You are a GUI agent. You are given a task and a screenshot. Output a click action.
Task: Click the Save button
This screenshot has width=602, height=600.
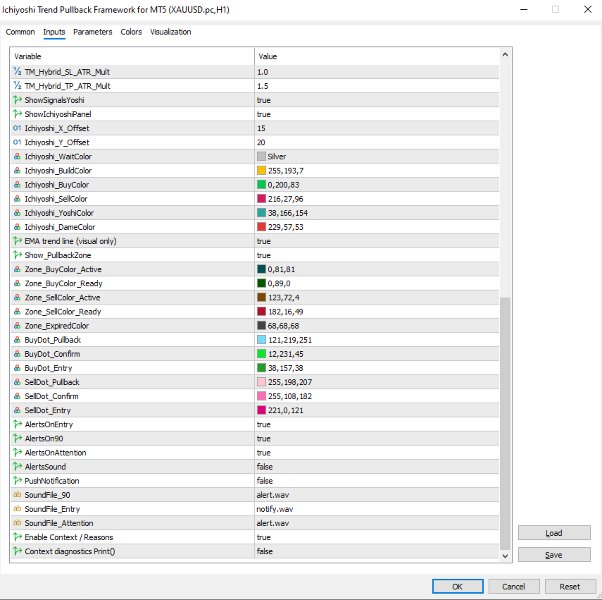(x=554, y=555)
